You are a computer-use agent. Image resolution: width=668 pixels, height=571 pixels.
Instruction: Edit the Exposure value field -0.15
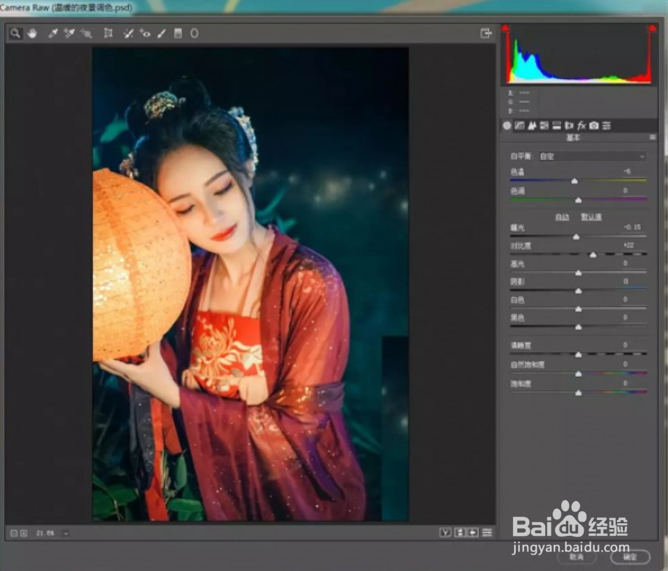pos(632,227)
